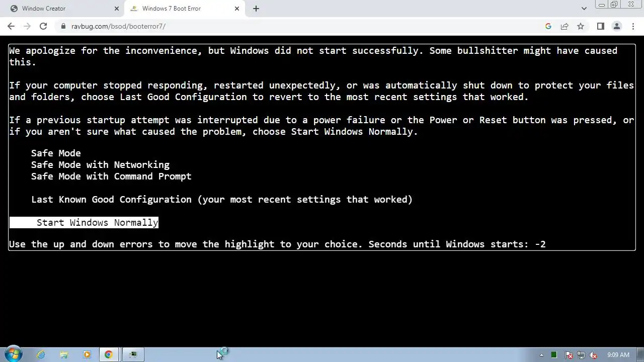Viewport: 644px width, 362px height.
Task: Open Windows Media Player on taskbar
Action: coord(87,354)
